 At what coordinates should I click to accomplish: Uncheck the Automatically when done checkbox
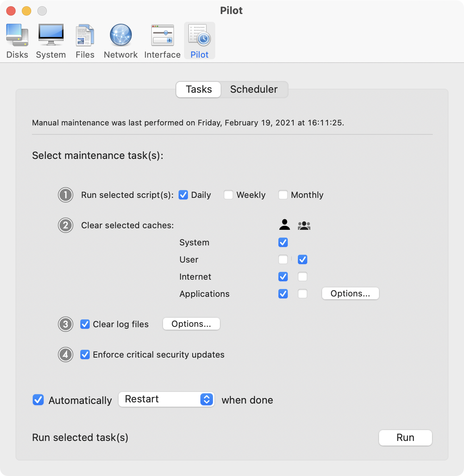[38, 400]
